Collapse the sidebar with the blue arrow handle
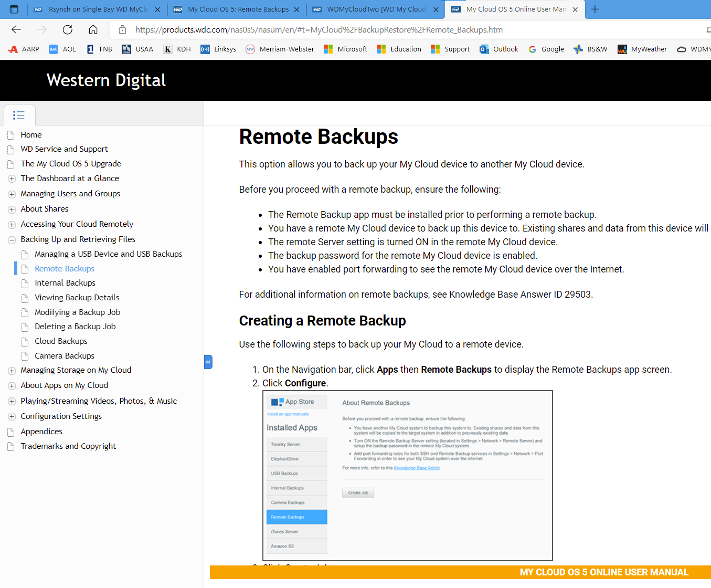 pos(208,362)
